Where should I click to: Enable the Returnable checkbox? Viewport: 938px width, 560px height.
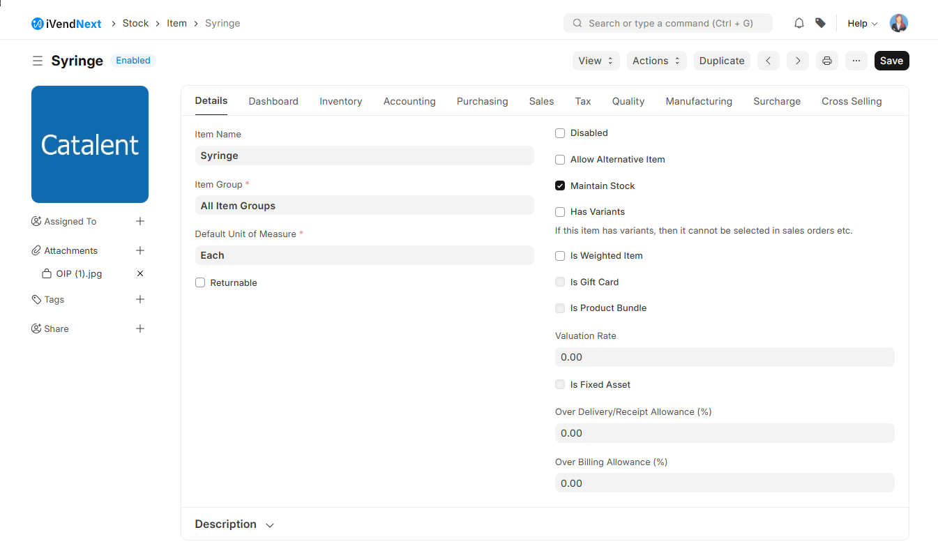[200, 282]
